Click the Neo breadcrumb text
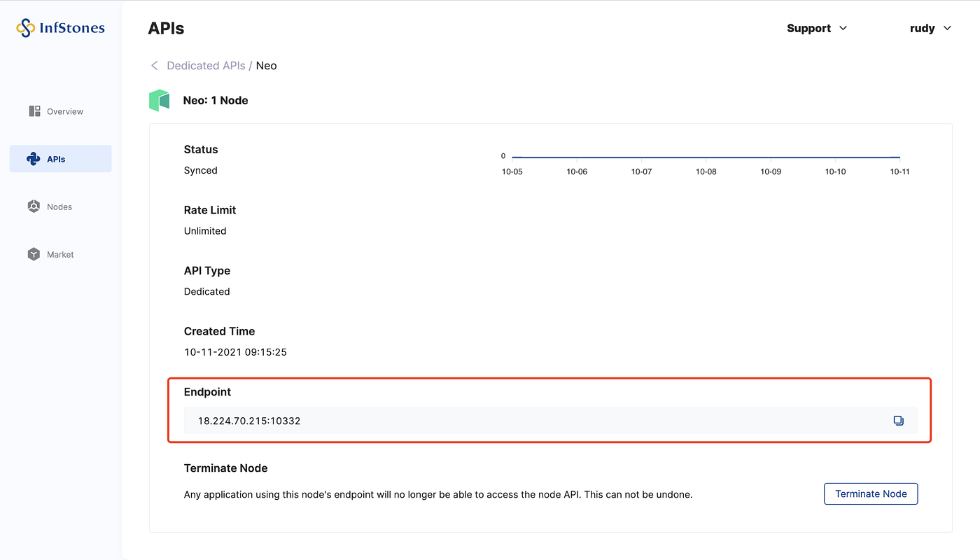 [266, 66]
